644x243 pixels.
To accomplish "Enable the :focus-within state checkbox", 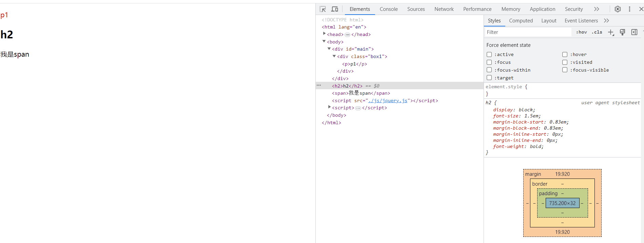I will (489, 70).
